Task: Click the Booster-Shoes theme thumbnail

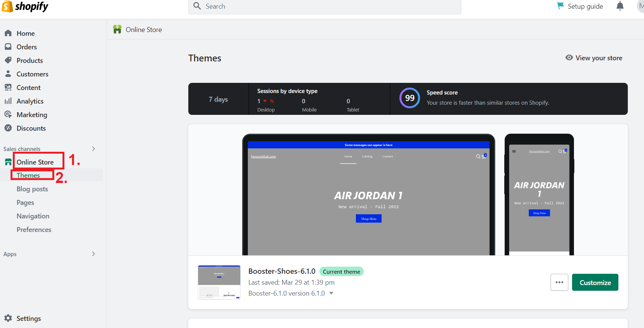Action: click(x=219, y=282)
